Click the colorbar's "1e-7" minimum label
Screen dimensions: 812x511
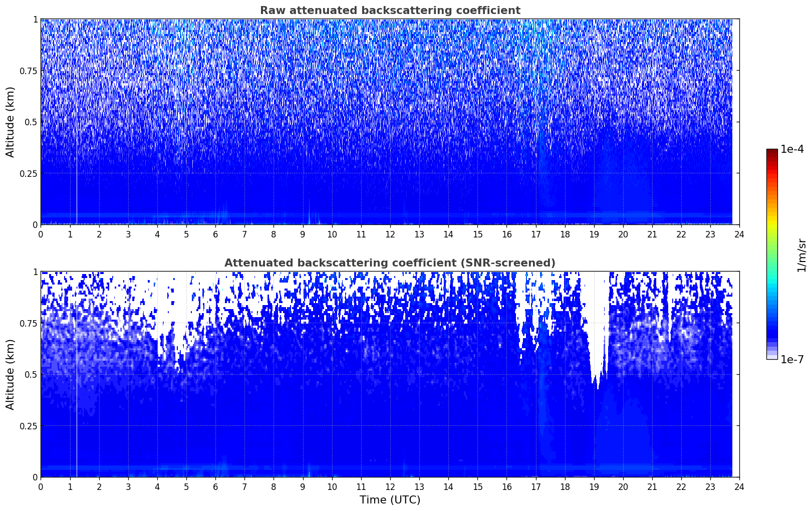pos(792,359)
